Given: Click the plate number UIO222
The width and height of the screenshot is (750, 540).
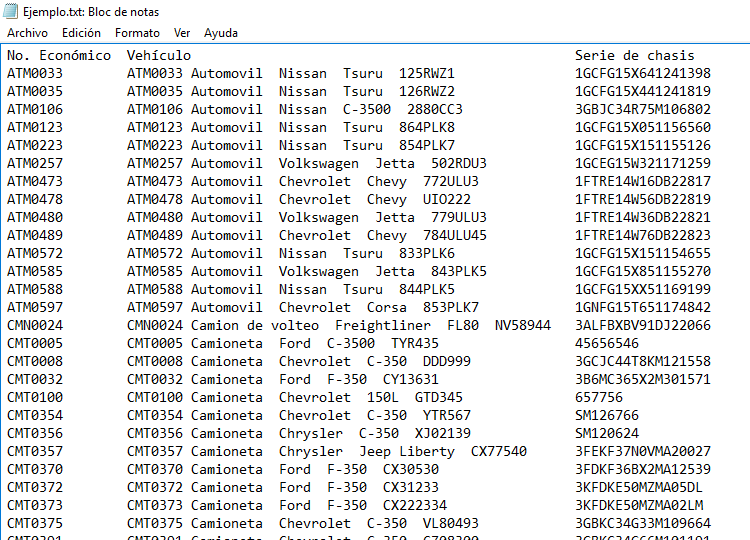Looking at the screenshot, I should click(x=447, y=199).
